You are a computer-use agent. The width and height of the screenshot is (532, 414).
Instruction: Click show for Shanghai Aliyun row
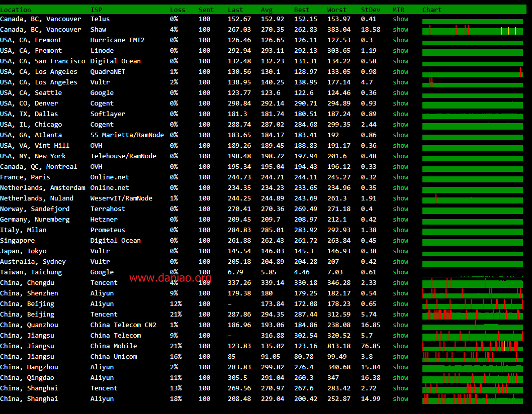click(x=400, y=399)
